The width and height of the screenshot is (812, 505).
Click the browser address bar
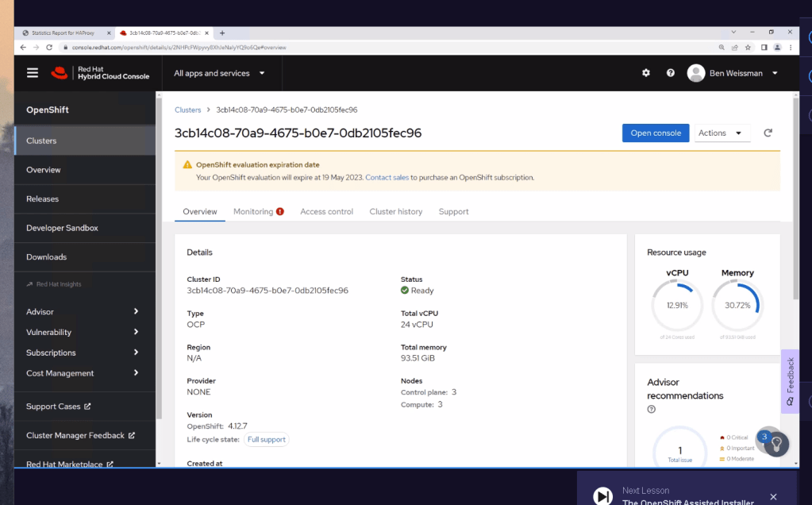388,47
